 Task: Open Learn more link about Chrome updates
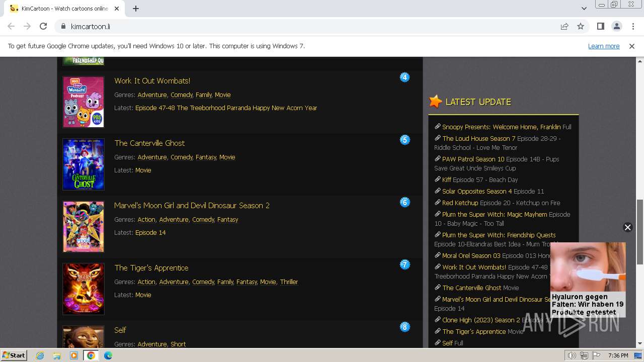pyautogui.click(x=604, y=46)
